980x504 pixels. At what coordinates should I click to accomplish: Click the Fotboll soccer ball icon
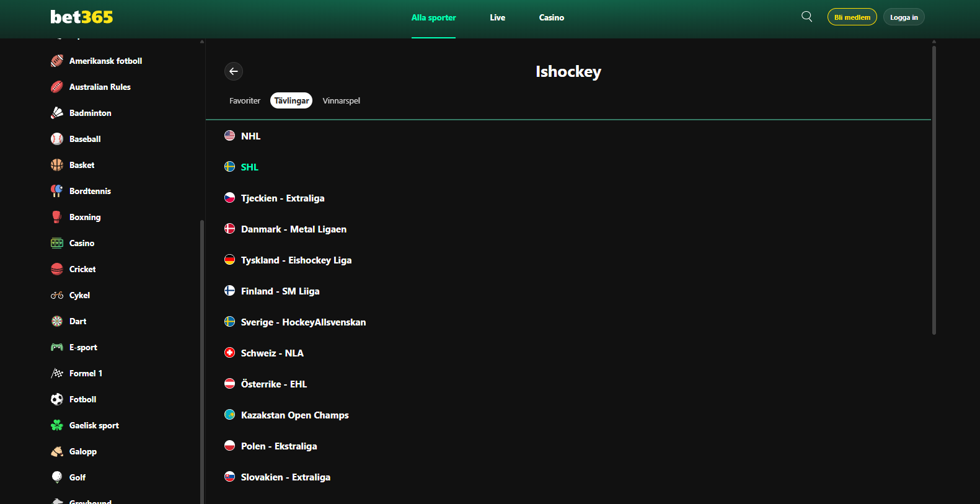point(57,399)
